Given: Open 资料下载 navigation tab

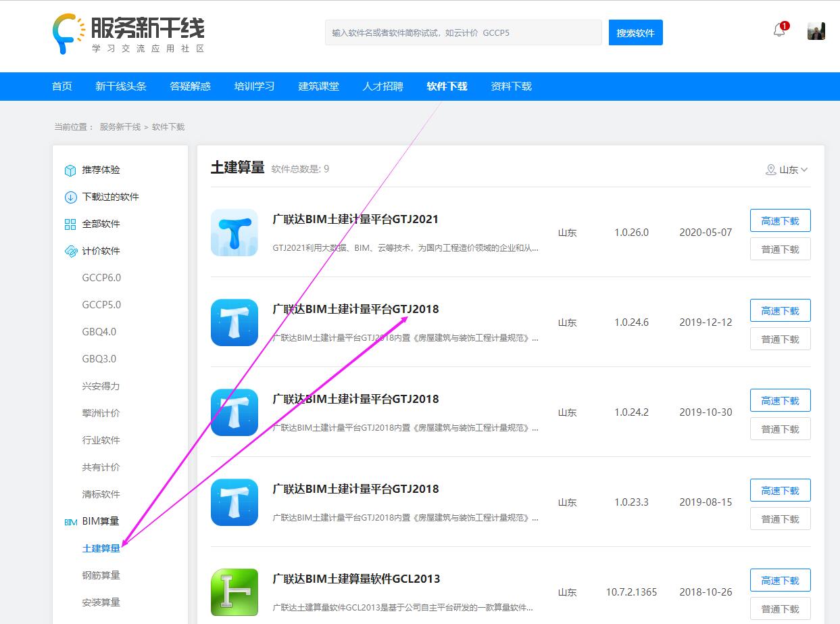Looking at the screenshot, I should (512, 87).
